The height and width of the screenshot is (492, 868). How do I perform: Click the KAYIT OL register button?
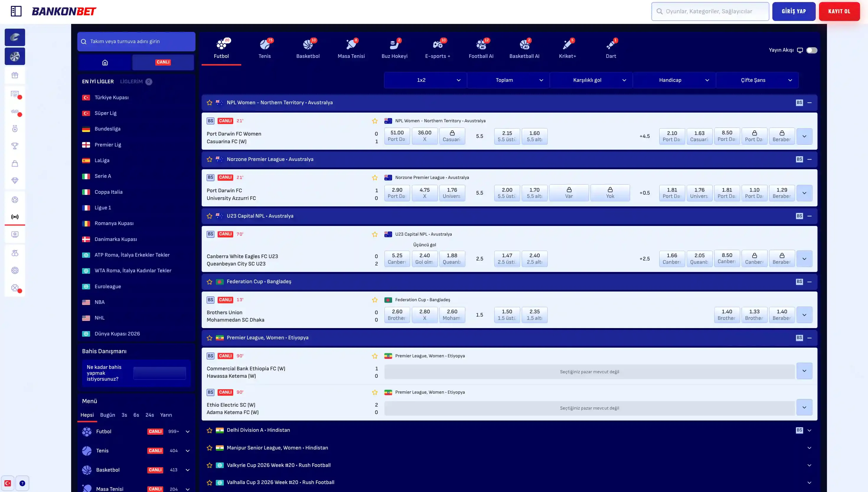[x=839, y=12]
